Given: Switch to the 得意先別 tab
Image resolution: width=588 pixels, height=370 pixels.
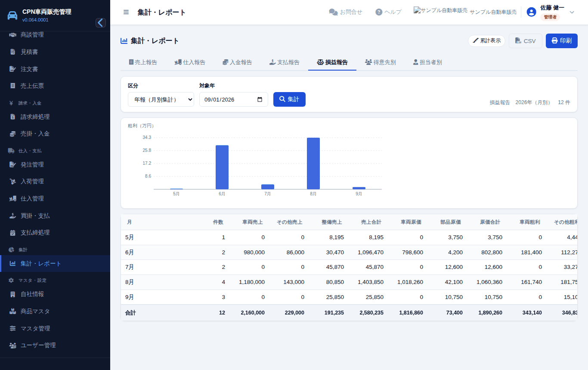Looking at the screenshot, I should coord(381,62).
